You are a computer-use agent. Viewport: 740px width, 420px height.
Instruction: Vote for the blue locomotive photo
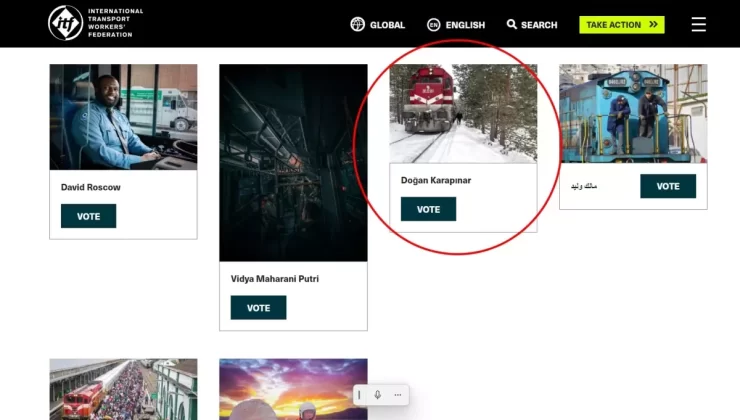[668, 186]
